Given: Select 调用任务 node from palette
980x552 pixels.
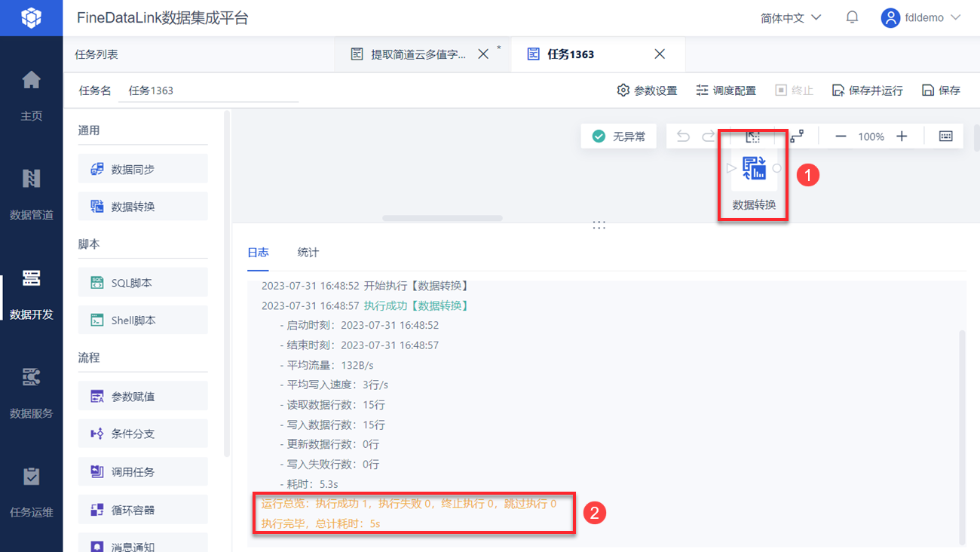Looking at the screenshot, I should [x=143, y=472].
